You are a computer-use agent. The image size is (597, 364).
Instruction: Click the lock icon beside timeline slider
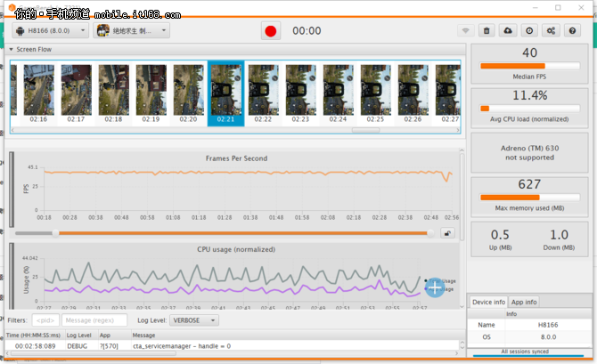[x=447, y=233]
